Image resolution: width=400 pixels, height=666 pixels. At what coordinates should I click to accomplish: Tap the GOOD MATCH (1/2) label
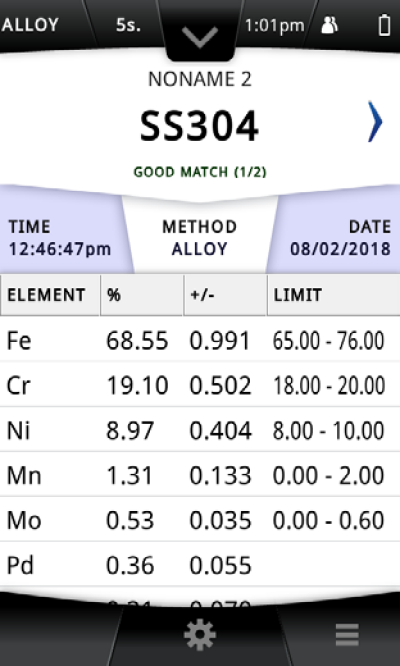click(x=200, y=172)
